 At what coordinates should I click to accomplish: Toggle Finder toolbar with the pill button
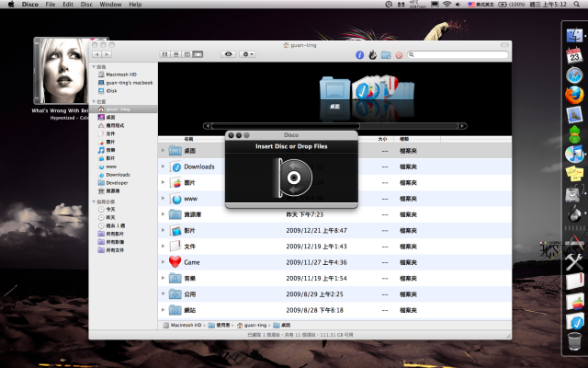504,45
